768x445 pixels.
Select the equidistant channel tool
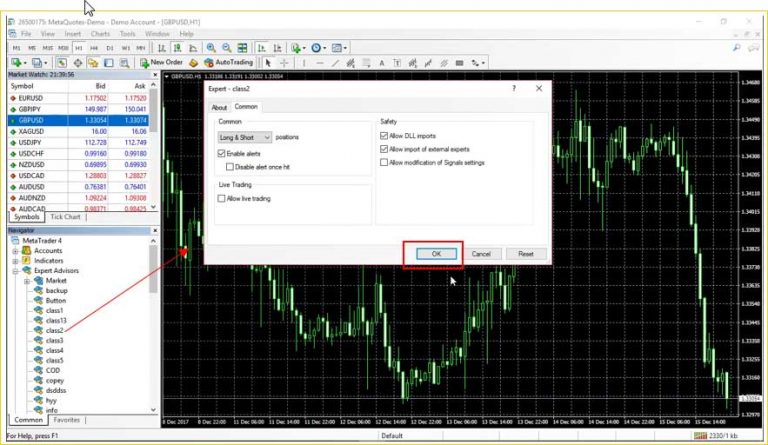pyautogui.click(x=351, y=63)
